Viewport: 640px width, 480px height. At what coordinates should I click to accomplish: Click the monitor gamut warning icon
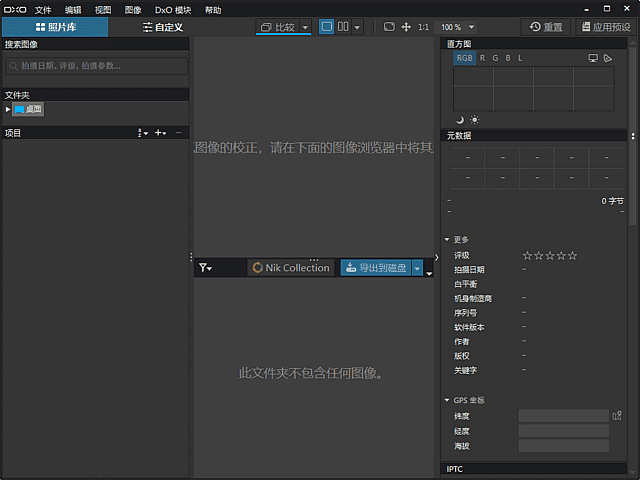tap(592, 58)
